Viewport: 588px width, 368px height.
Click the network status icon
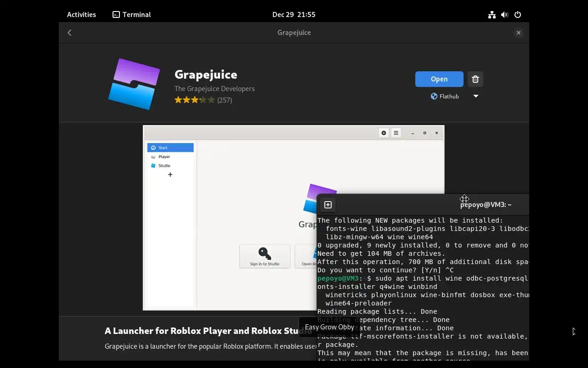click(492, 15)
